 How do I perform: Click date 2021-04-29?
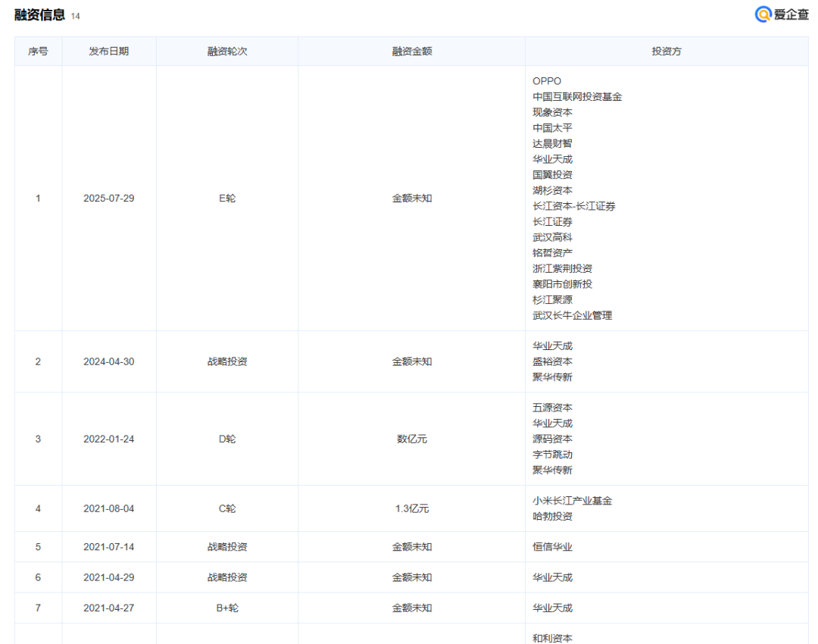pyautogui.click(x=108, y=578)
